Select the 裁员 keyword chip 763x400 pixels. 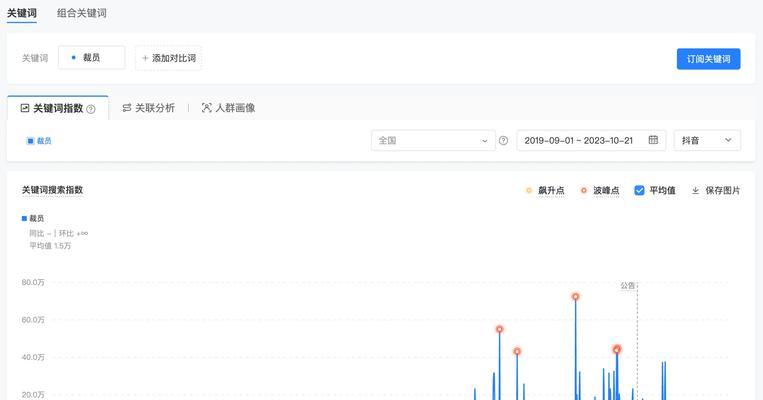click(91, 57)
